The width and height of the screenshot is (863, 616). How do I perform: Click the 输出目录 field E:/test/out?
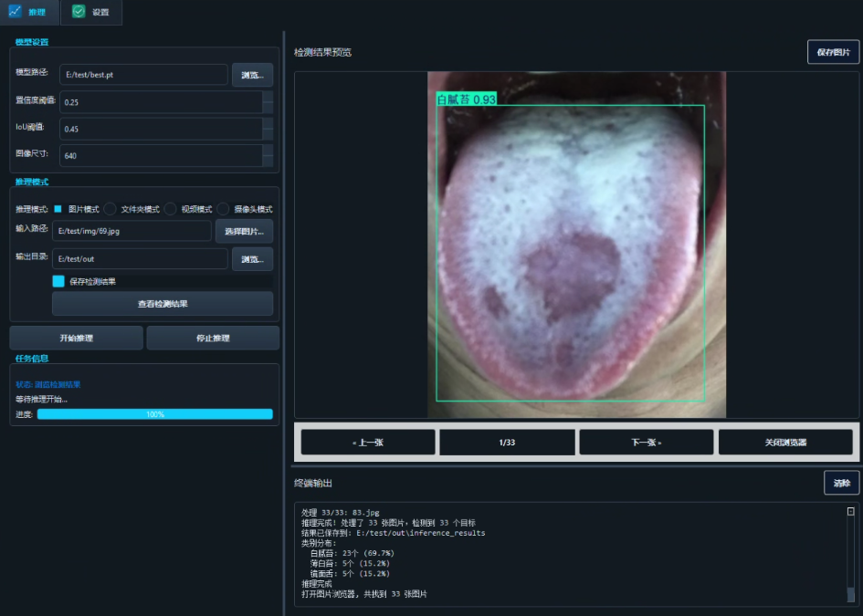click(x=140, y=258)
